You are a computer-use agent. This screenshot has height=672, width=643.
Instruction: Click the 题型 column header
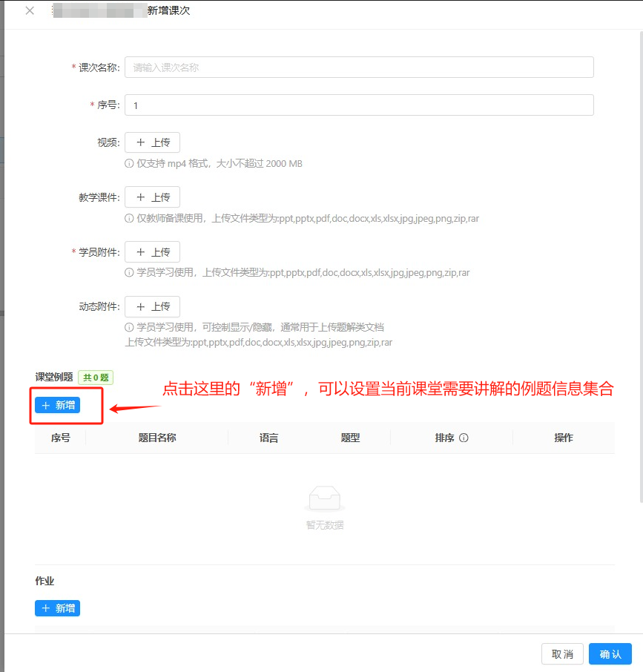click(350, 438)
